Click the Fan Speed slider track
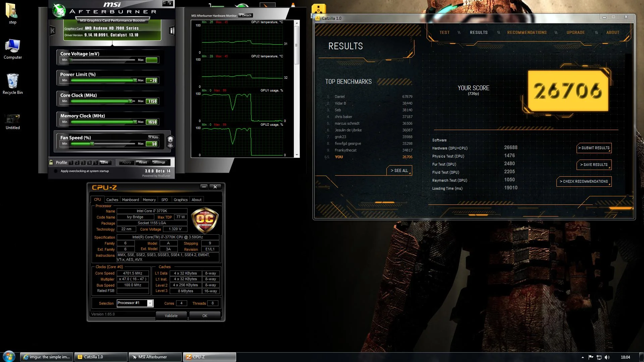Viewport: 644px width, 362px height. (103, 144)
